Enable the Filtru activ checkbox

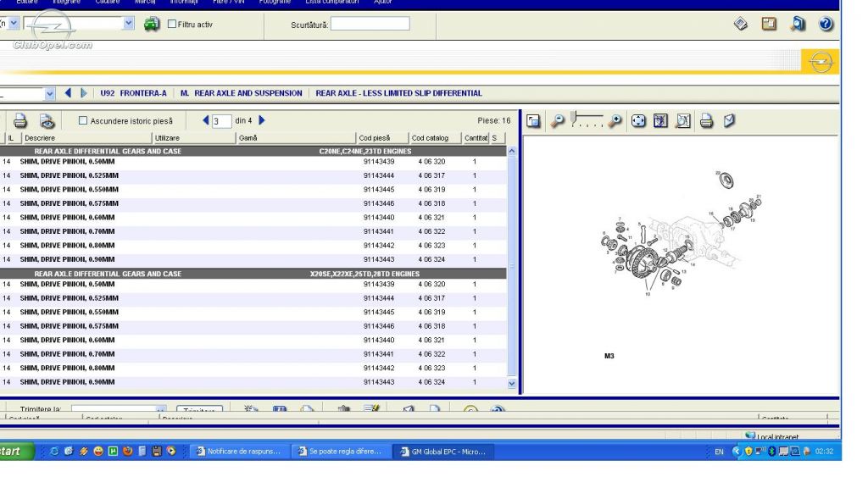click(x=172, y=24)
